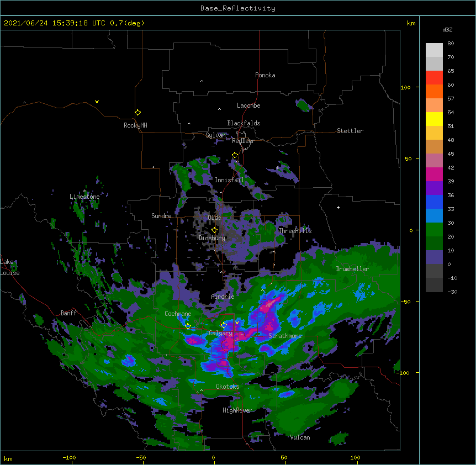Viewport: 476px width, 465px height.
Task: Select the yellow 51-54 dBZ legend swatch
Action: click(434, 119)
